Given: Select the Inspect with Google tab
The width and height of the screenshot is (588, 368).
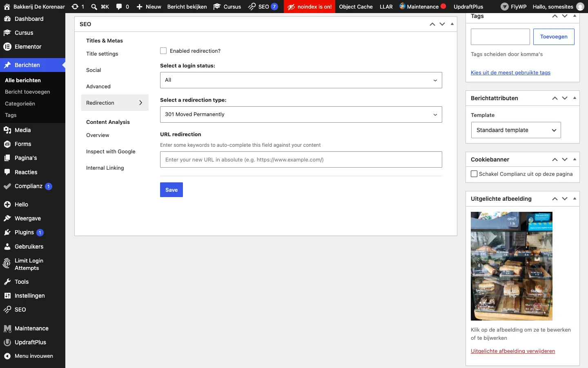Looking at the screenshot, I should pyautogui.click(x=111, y=152).
